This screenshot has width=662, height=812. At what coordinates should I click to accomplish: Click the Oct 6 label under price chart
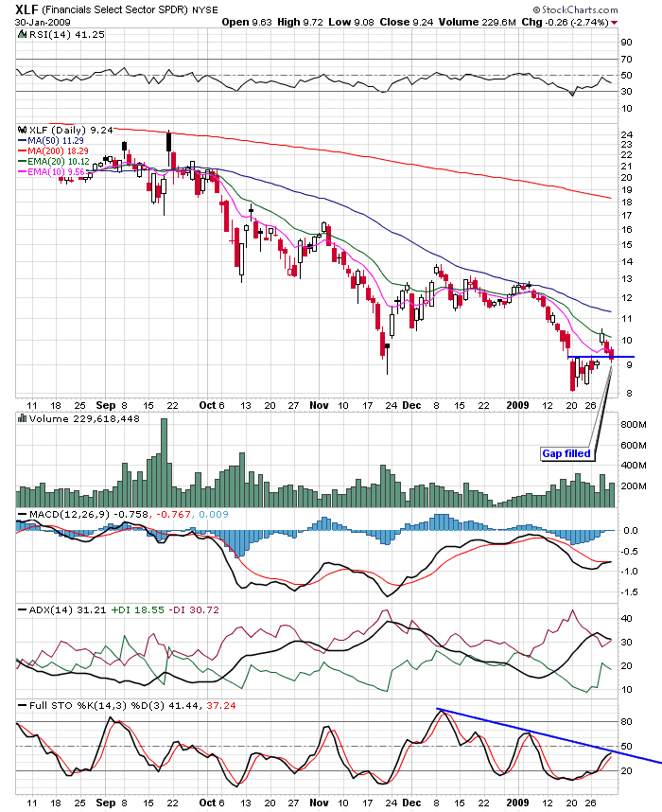pyautogui.click(x=212, y=405)
